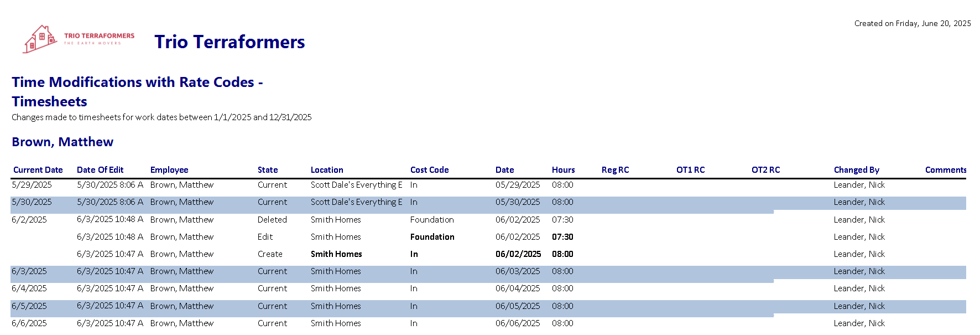This screenshot has width=980, height=335.
Task: Click the State column header
Action: (x=268, y=170)
